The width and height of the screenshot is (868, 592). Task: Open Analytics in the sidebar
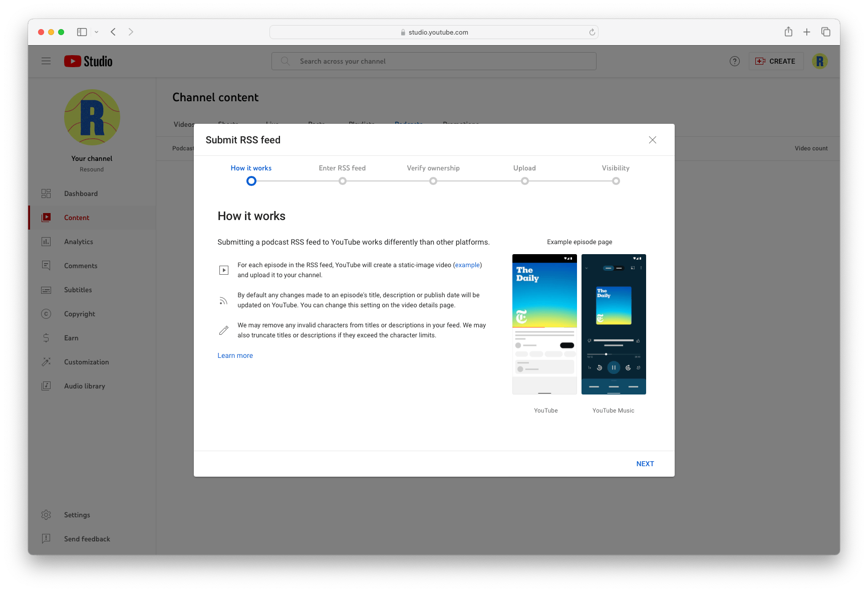(92, 242)
